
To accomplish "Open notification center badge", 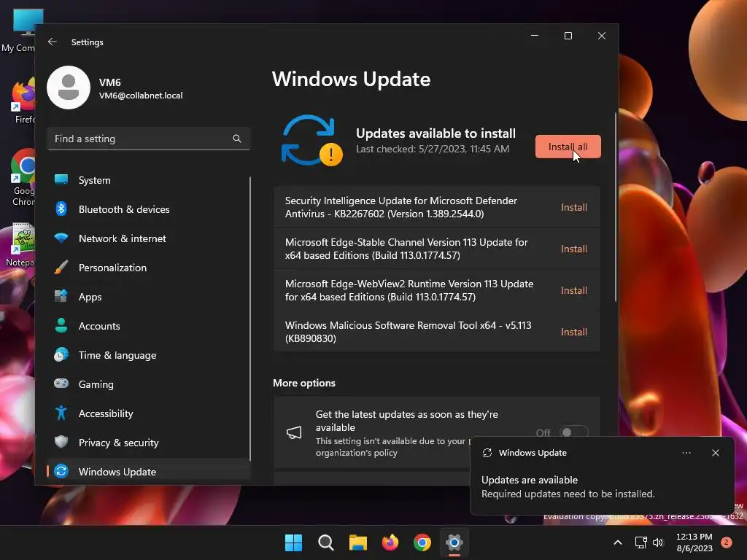I will (x=727, y=542).
